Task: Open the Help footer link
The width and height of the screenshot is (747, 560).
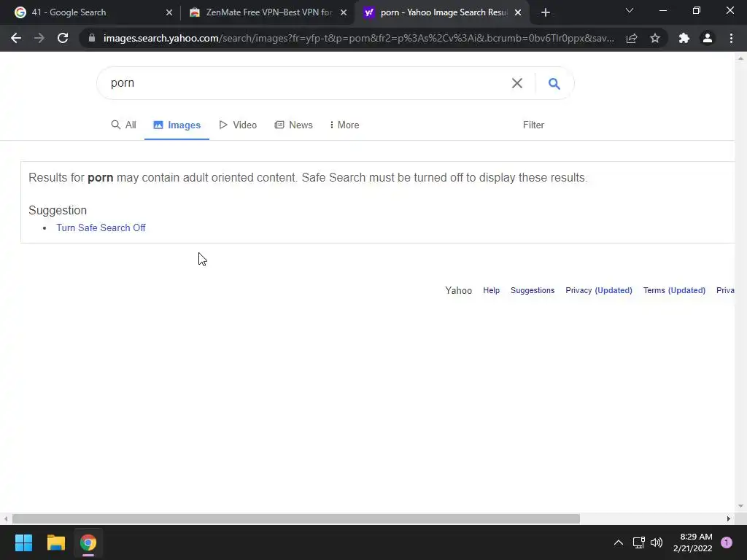Action: pyautogui.click(x=491, y=290)
